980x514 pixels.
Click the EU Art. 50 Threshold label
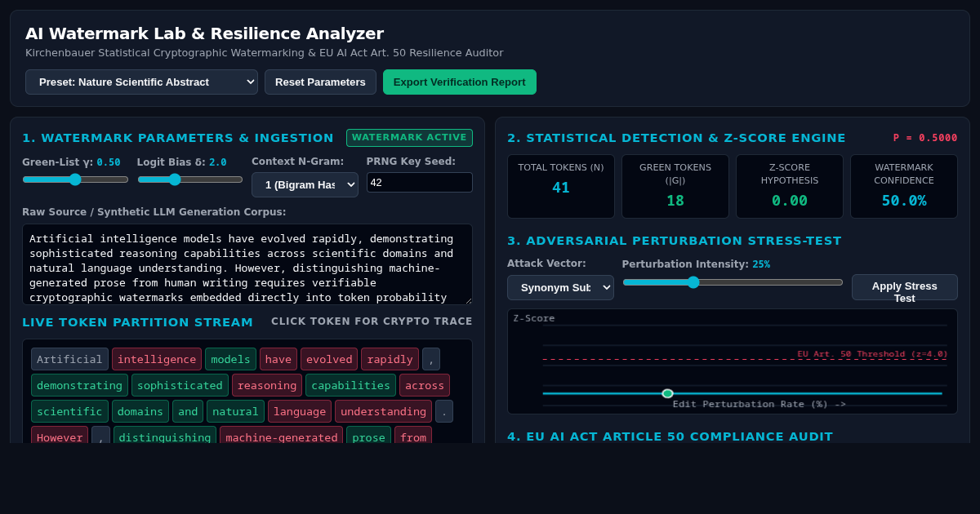click(x=872, y=354)
